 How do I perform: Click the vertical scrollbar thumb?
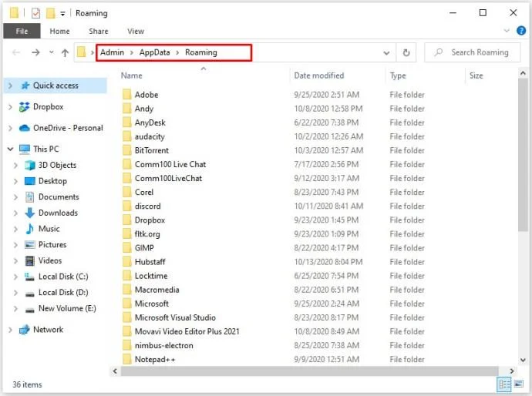523,155
